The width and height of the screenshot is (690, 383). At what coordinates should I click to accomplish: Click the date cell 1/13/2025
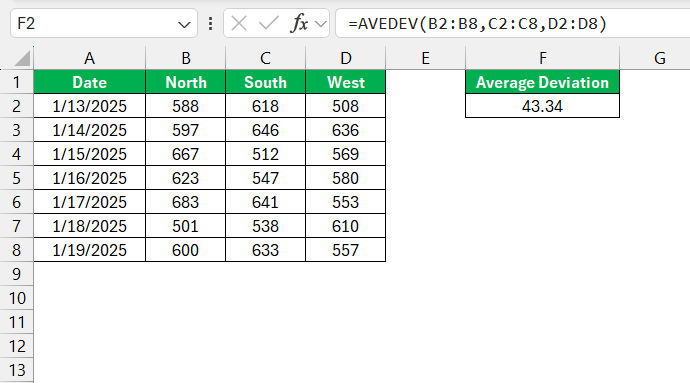click(89, 106)
